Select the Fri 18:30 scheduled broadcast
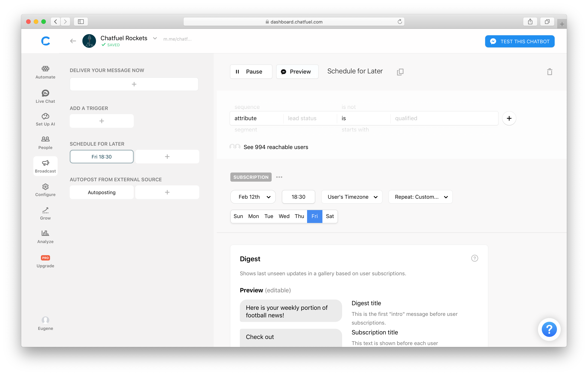This screenshot has width=588, height=375. (102, 157)
